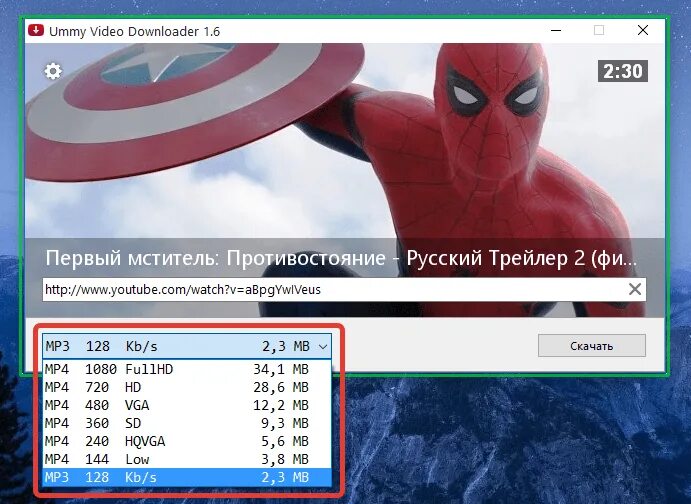Click the YouTube URL input field
This screenshot has height=504, width=691.
(x=344, y=289)
